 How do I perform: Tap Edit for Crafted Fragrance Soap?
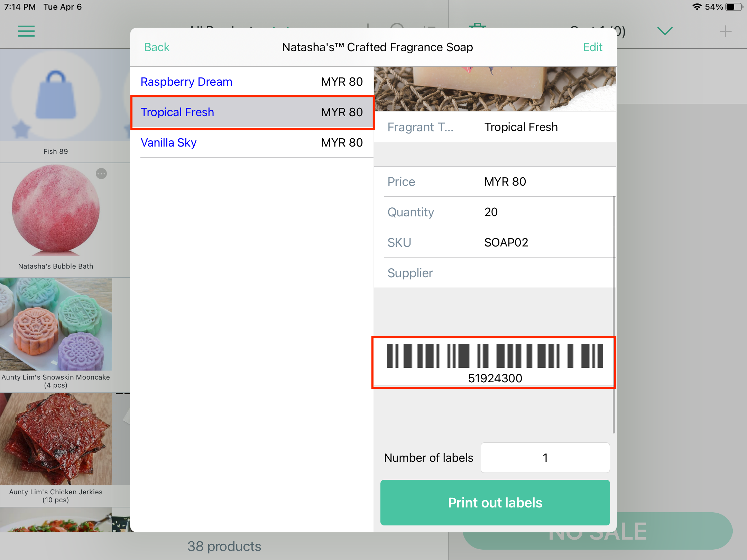(x=592, y=47)
